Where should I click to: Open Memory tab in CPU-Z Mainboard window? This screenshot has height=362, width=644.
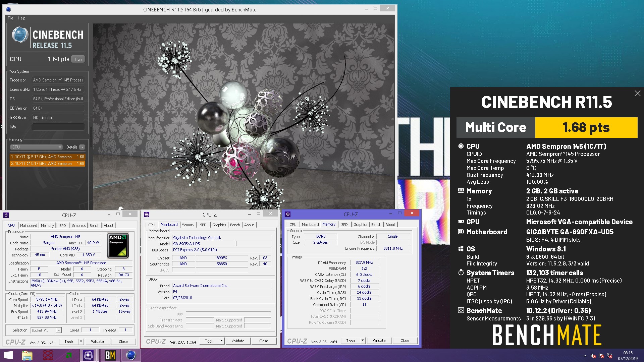188,225
